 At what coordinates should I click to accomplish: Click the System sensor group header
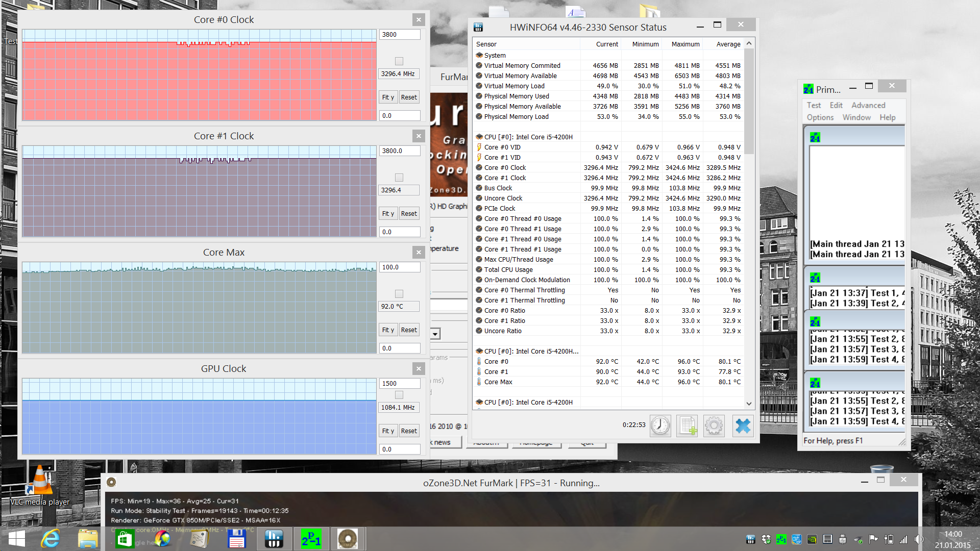point(608,56)
